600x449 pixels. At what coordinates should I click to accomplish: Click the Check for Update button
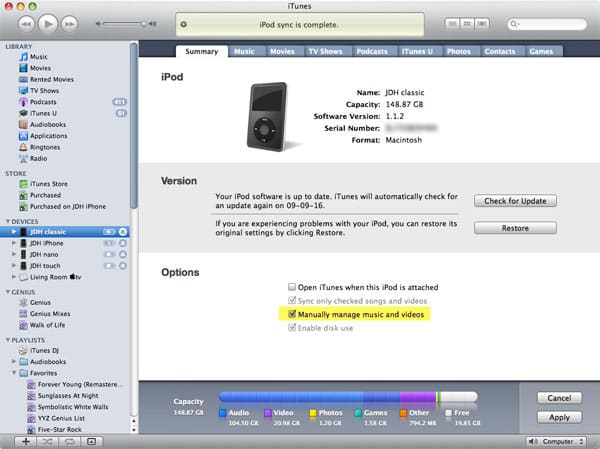(515, 201)
